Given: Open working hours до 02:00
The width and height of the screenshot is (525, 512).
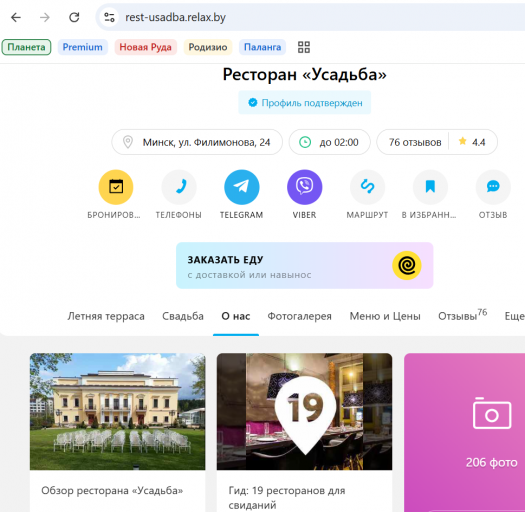Looking at the screenshot, I should coord(330,142).
